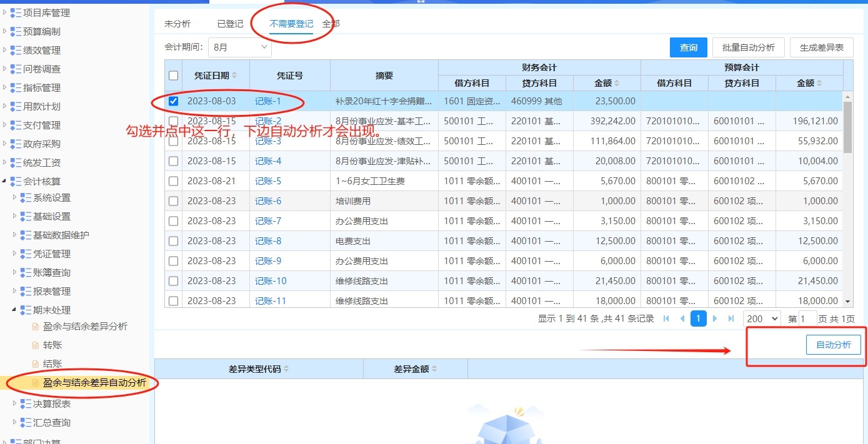Viewport: 868px width, 444px height.
Task: Click the document icon beside 盈余与结余差异分析
Action: pyautogui.click(x=36, y=327)
